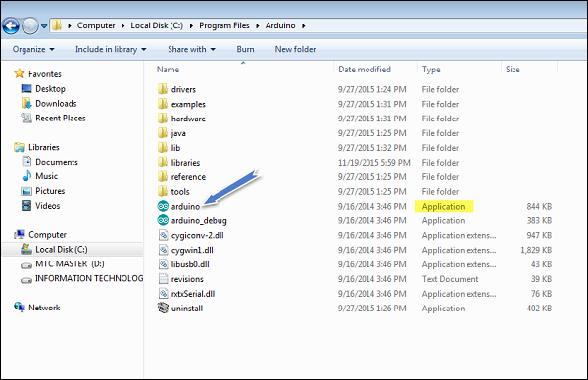Expand the Organize dropdown menu
The height and width of the screenshot is (380, 588).
[33, 50]
